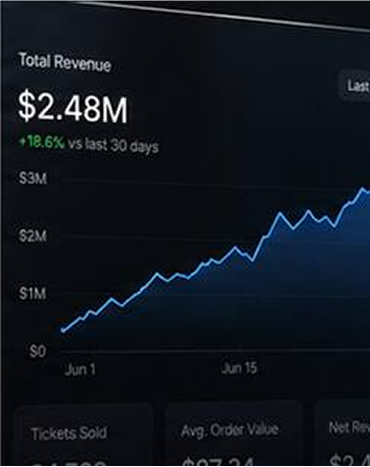Click the 'vs last 30 days' text
The width and height of the screenshot is (370, 467).
[113, 145]
